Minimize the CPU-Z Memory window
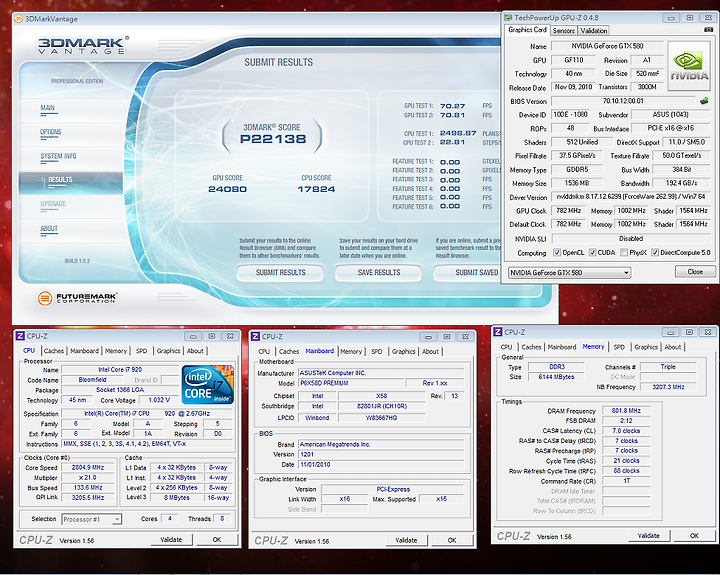 pos(671,333)
